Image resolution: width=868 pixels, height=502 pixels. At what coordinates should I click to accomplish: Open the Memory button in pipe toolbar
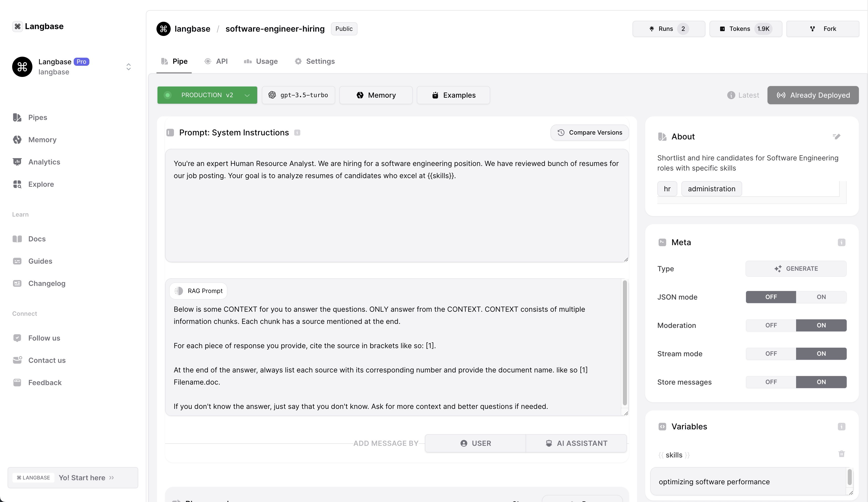[x=376, y=95]
